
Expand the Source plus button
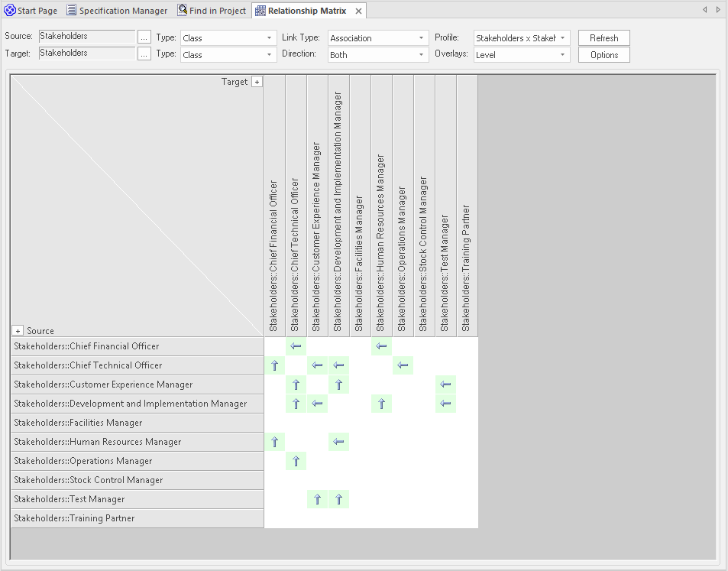coord(18,331)
